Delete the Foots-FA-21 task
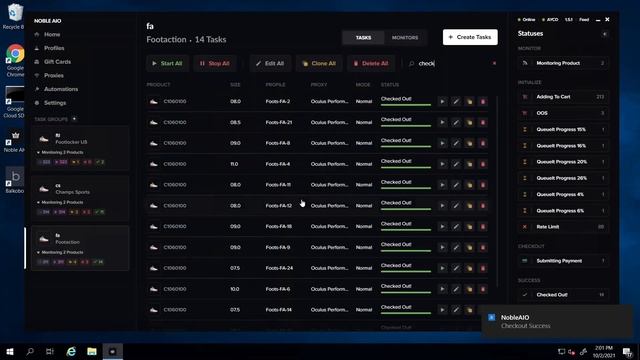640x360 pixels. click(483, 122)
